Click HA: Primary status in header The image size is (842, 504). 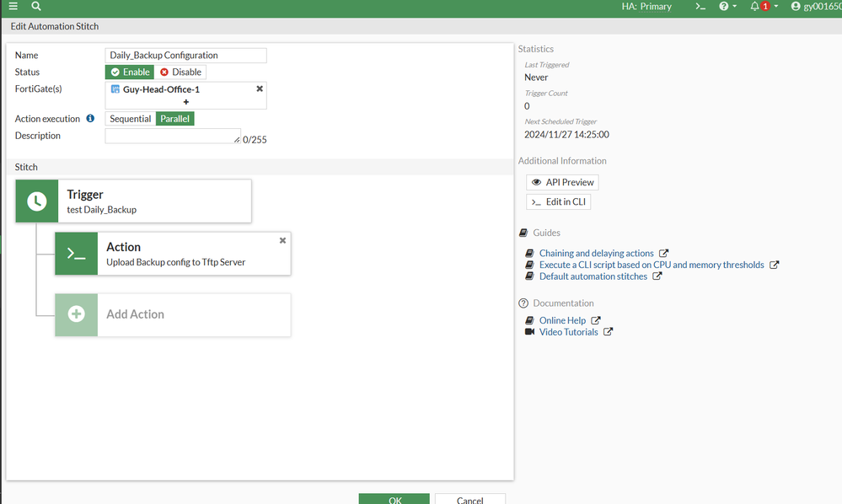pos(646,7)
